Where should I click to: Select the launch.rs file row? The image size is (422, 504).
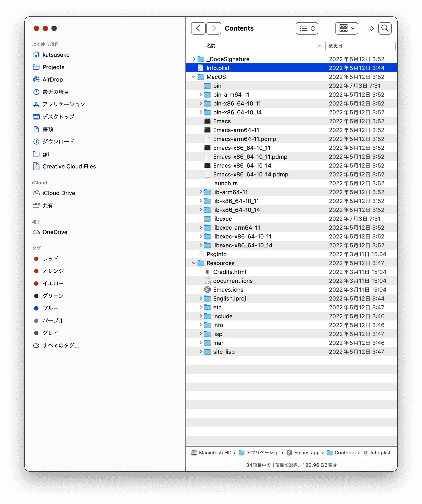(225, 183)
